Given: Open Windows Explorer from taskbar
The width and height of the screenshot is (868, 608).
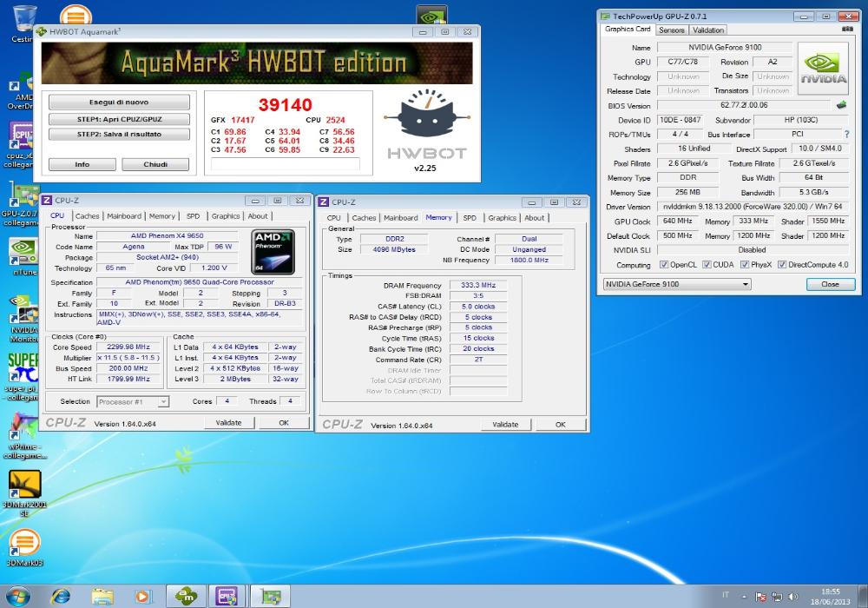Looking at the screenshot, I should coord(102,597).
